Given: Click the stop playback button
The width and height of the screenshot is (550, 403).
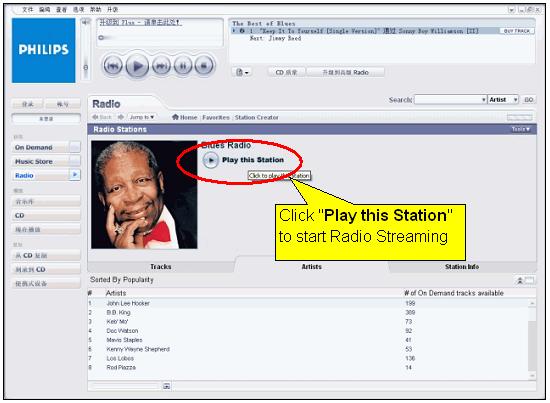Looking at the screenshot, I should [x=204, y=66].
